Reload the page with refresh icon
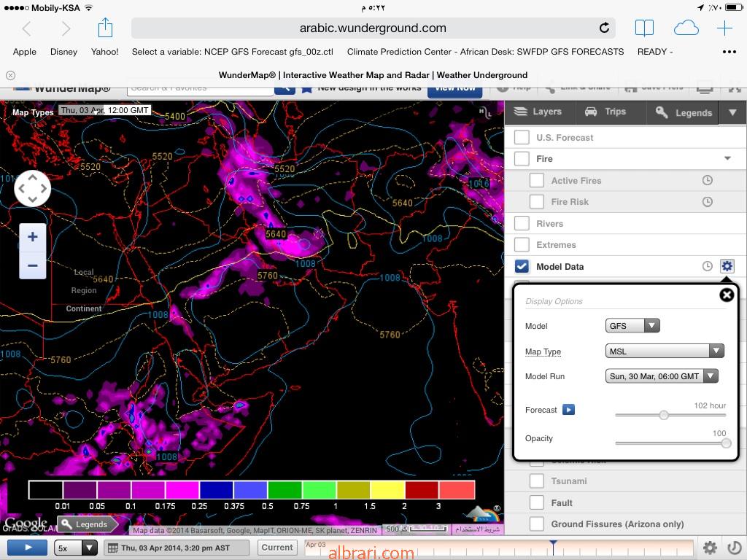Viewport: 747px width, 560px height. [x=604, y=28]
